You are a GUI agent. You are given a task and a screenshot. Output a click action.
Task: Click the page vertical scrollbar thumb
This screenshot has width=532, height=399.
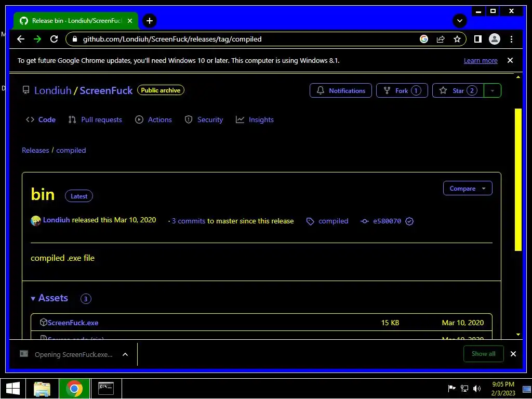[x=518, y=180]
